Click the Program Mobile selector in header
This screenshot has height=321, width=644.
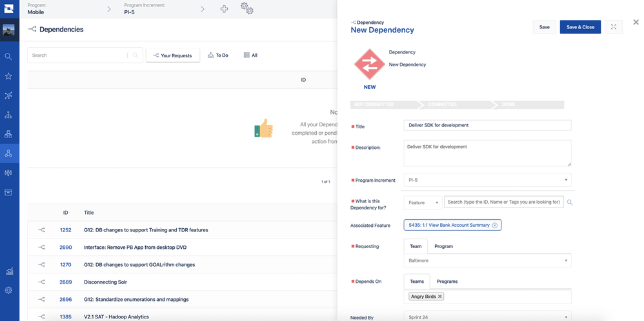tap(35, 9)
